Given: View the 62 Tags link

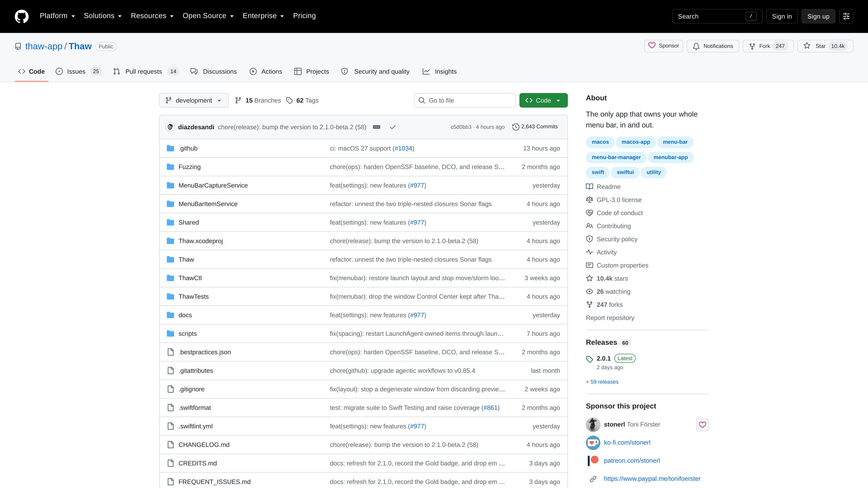Looking at the screenshot, I should tap(302, 100).
